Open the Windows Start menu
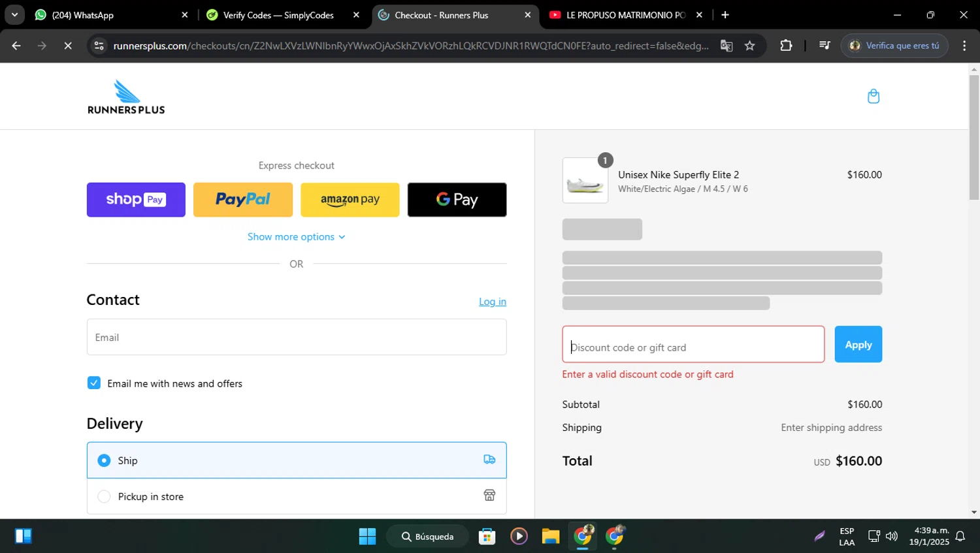This screenshot has width=980, height=553. [368, 536]
